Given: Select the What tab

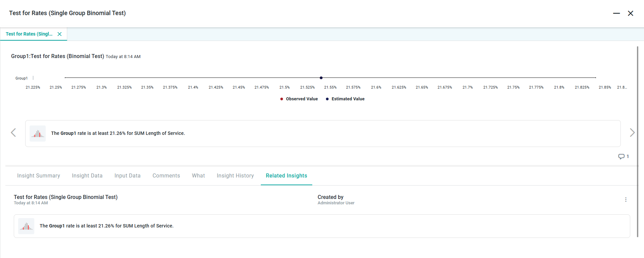Looking at the screenshot, I should (x=198, y=176).
